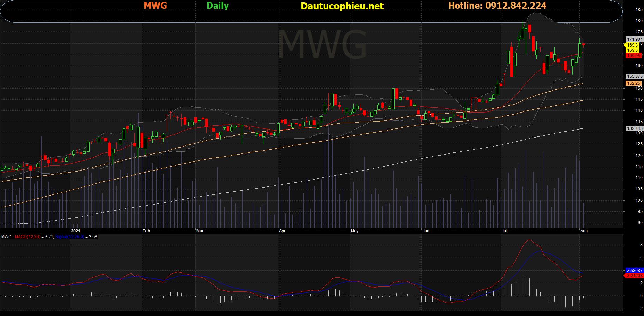Image resolution: width=644 pixels, height=316 pixels.
Task: Click the Hotline phone number text
Action: tap(497, 6)
